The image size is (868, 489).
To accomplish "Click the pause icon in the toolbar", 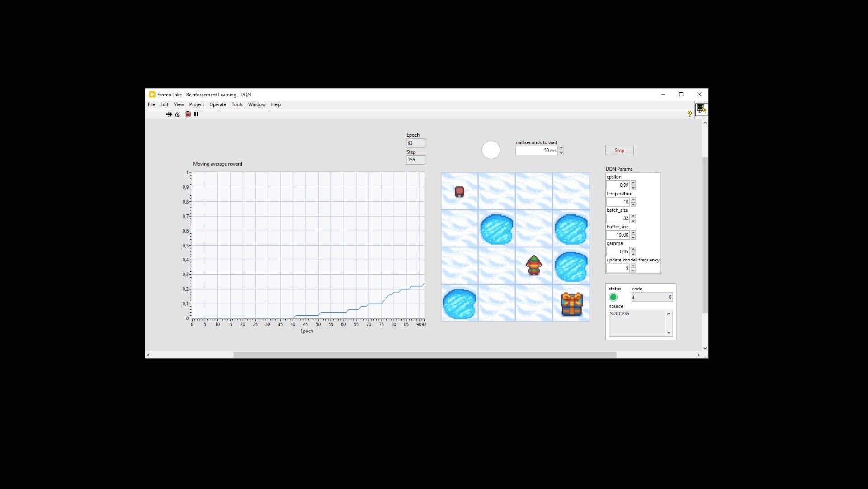I will (196, 114).
